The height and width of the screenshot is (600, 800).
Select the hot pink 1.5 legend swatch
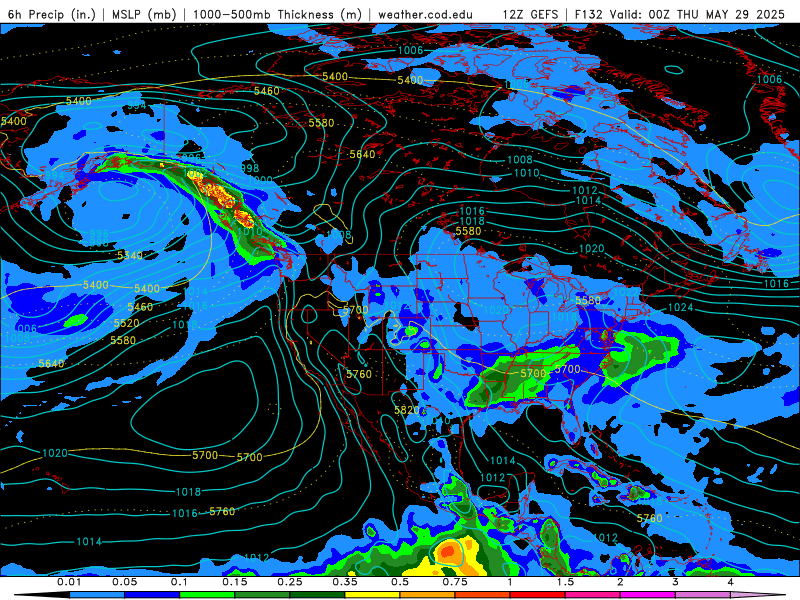(593, 595)
